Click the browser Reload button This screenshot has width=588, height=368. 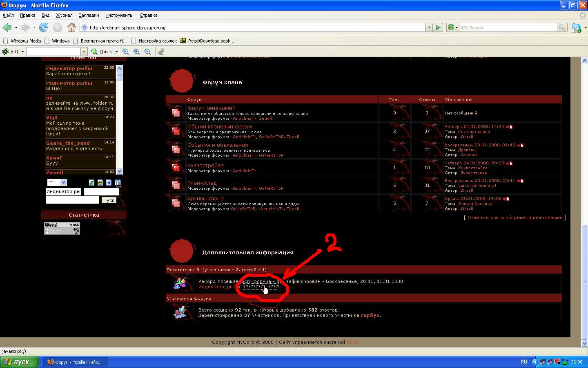pos(43,27)
